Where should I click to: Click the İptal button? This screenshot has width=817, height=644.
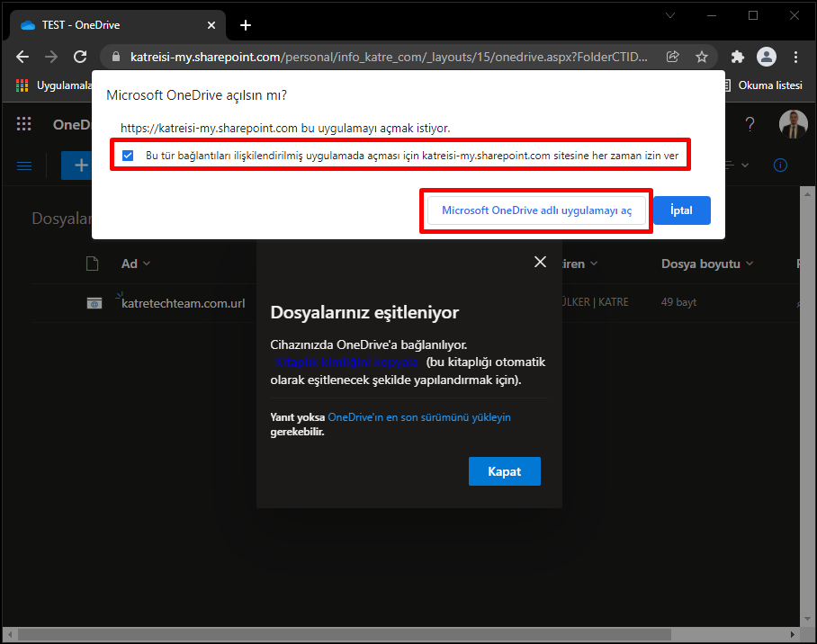pyautogui.click(x=681, y=210)
